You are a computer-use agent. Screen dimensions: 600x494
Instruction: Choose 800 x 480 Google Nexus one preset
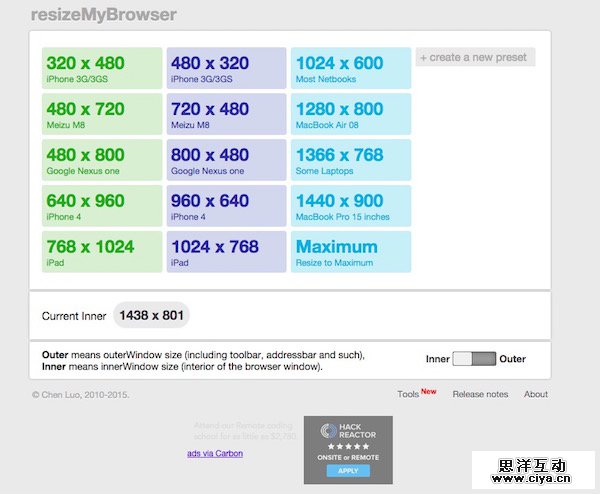click(x=226, y=160)
